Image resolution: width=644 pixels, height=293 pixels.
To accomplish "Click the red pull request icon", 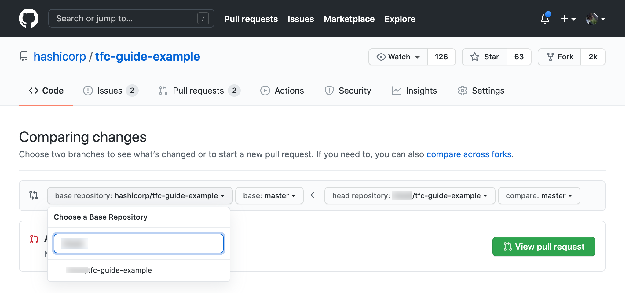I will 34,239.
